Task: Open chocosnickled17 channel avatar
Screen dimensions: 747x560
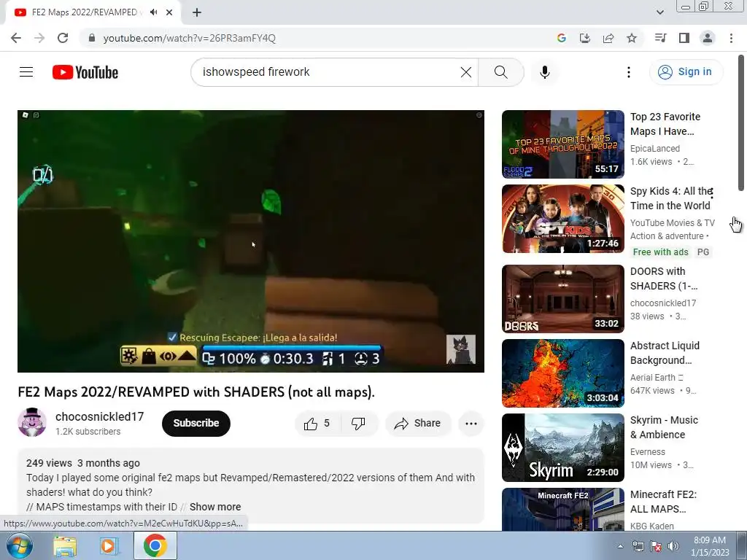Action: click(x=32, y=422)
